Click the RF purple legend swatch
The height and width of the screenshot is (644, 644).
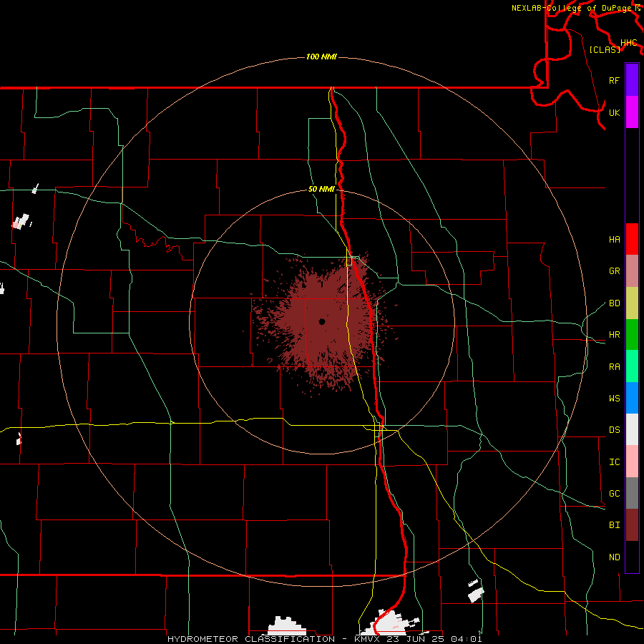click(x=632, y=80)
